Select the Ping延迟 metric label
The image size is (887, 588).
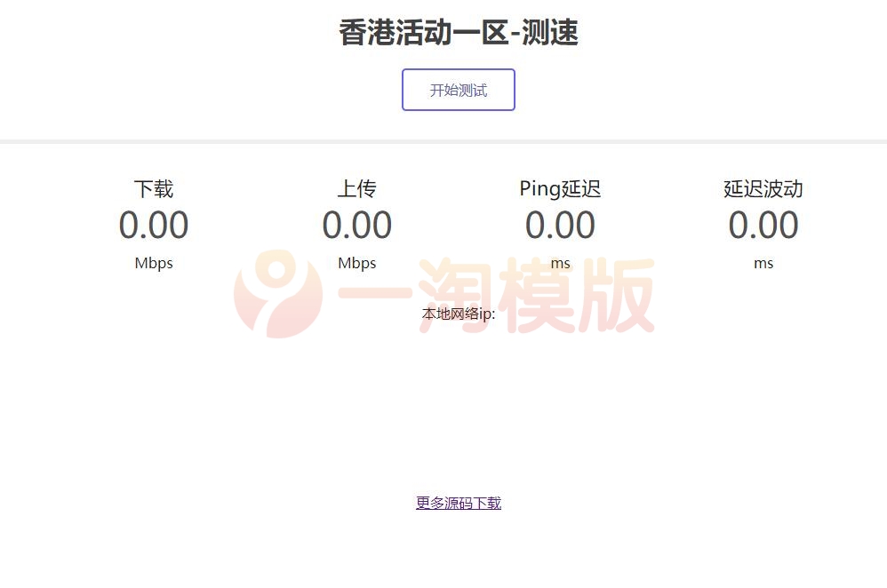point(560,188)
